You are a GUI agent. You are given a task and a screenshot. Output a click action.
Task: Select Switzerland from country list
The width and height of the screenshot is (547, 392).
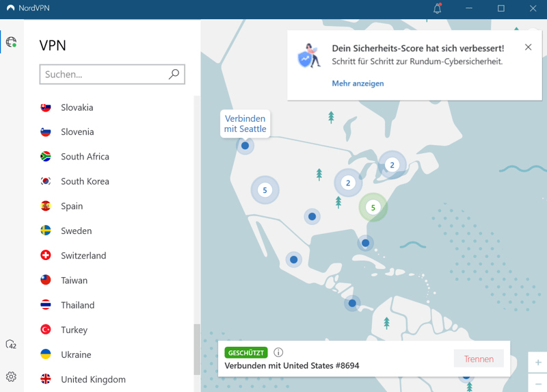(83, 255)
